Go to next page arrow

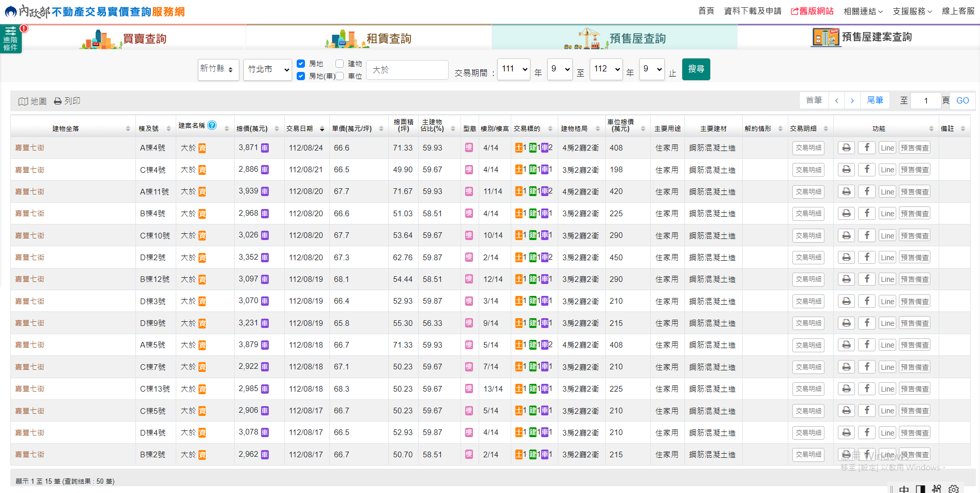(x=852, y=101)
